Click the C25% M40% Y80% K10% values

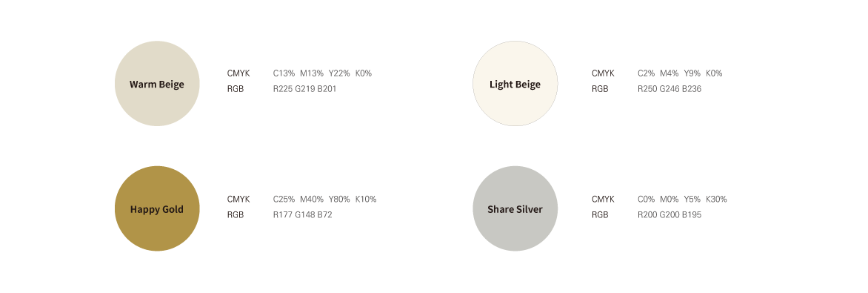324,200
